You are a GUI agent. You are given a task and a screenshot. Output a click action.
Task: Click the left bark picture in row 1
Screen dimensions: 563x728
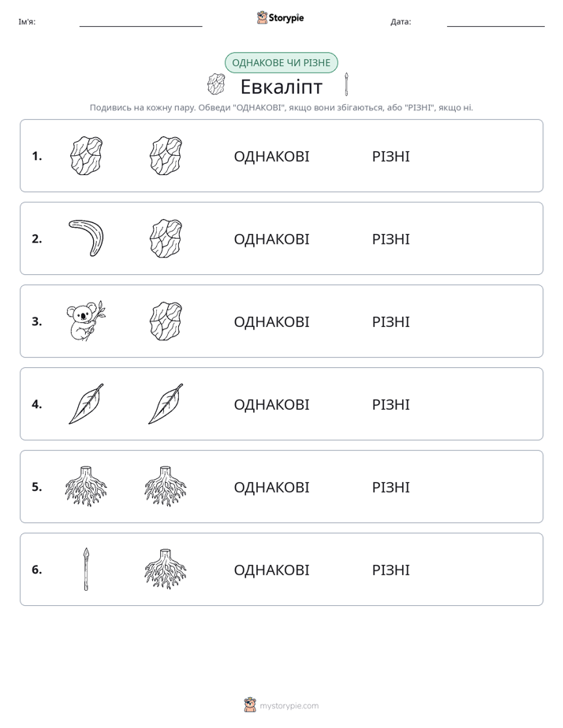tap(86, 155)
